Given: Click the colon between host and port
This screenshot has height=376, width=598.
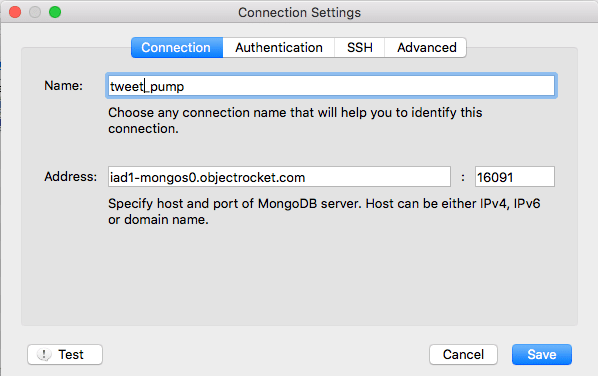Looking at the screenshot, I should pyautogui.click(x=463, y=177).
